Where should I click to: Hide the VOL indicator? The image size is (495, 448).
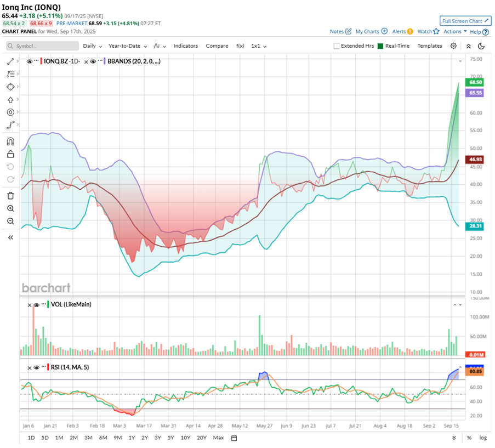(x=36, y=305)
